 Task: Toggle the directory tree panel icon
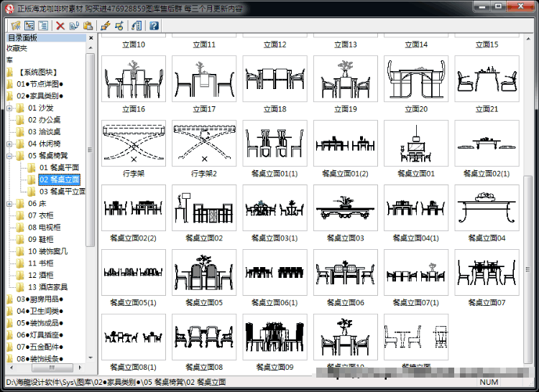(29, 25)
